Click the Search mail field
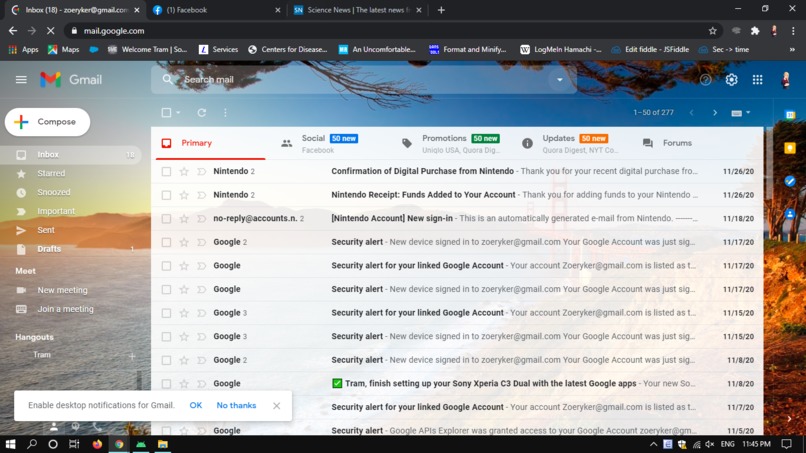This screenshot has height=453, width=806. click(364, 80)
